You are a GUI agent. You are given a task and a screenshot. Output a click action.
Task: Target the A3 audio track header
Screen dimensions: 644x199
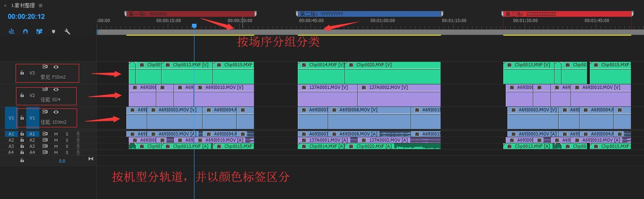click(x=32, y=146)
